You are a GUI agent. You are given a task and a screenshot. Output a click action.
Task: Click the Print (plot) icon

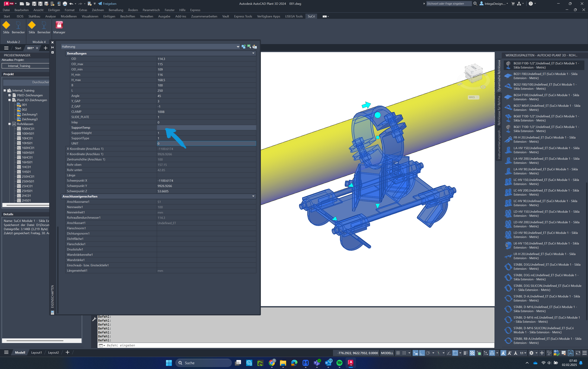click(x=65, y=4)
